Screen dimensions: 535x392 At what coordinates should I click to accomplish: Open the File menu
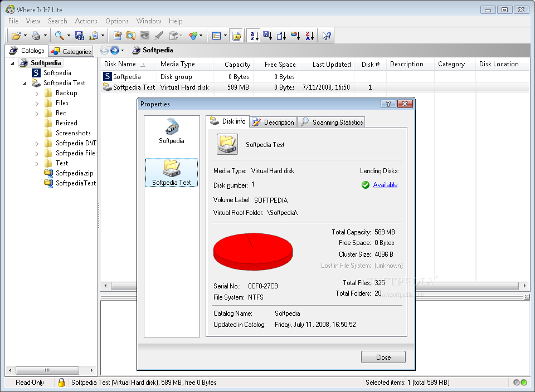13,21
